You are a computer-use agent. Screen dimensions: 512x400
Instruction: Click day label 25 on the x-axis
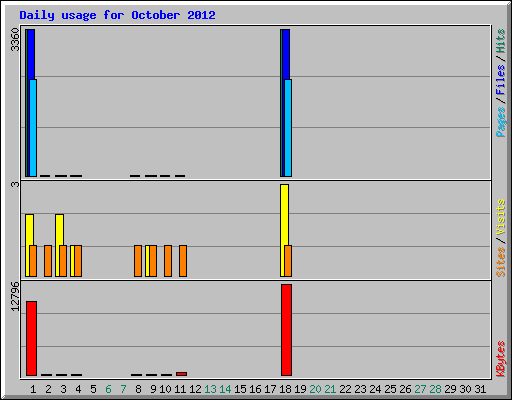pyautogui.click(x=390, y=389)
